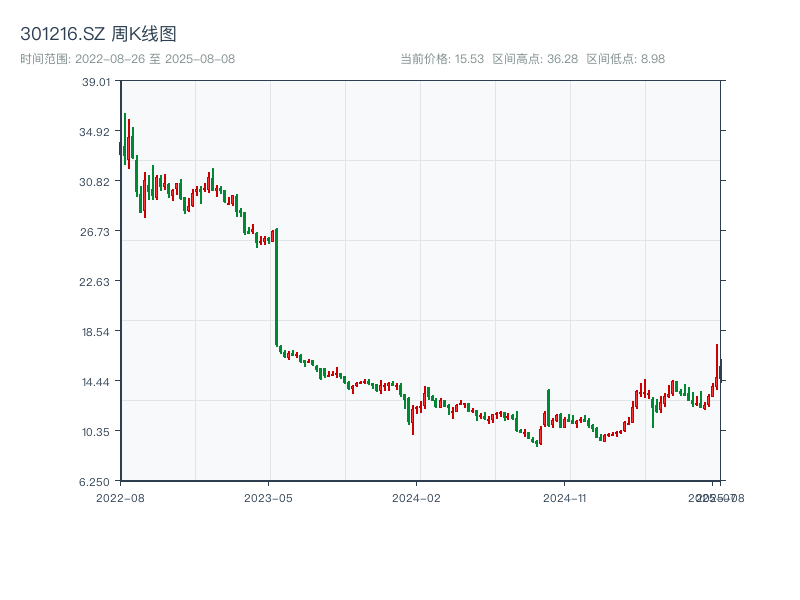Click the 当前价格 15.53 label

click(441, 59)
